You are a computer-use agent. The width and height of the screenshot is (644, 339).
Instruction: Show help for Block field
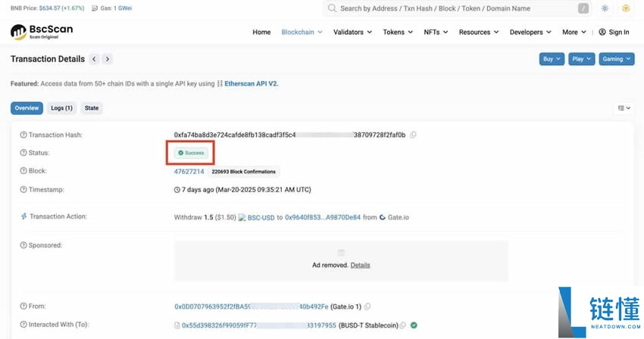[x=23, y=171]
